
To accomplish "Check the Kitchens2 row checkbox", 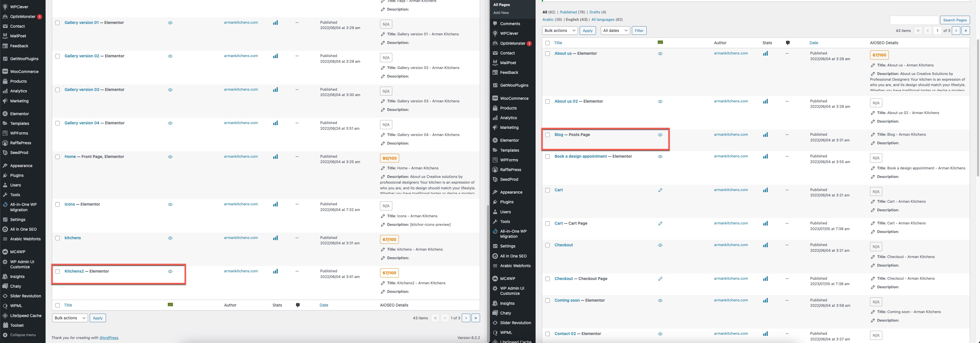I will 58,271.
